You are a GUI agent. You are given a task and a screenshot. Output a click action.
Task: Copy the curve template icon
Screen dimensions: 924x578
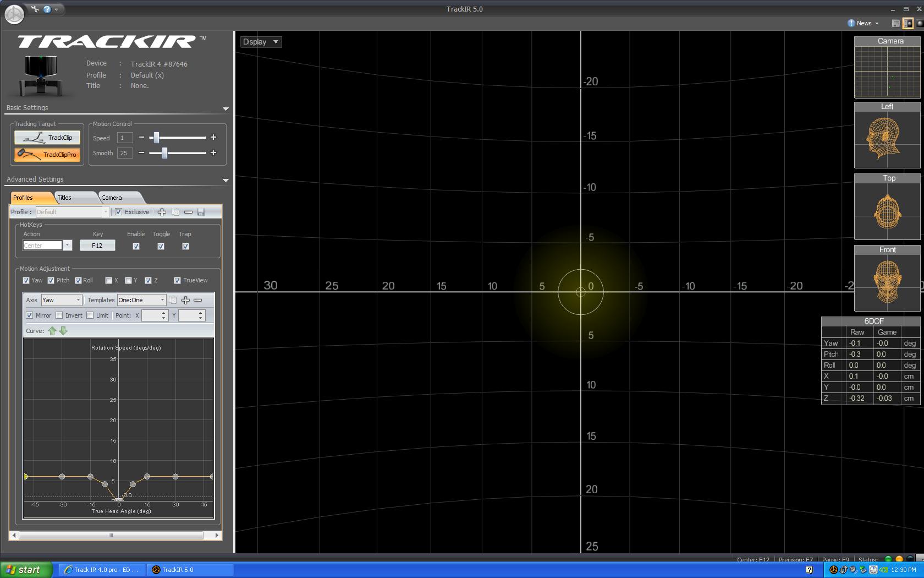pos(173,300)
